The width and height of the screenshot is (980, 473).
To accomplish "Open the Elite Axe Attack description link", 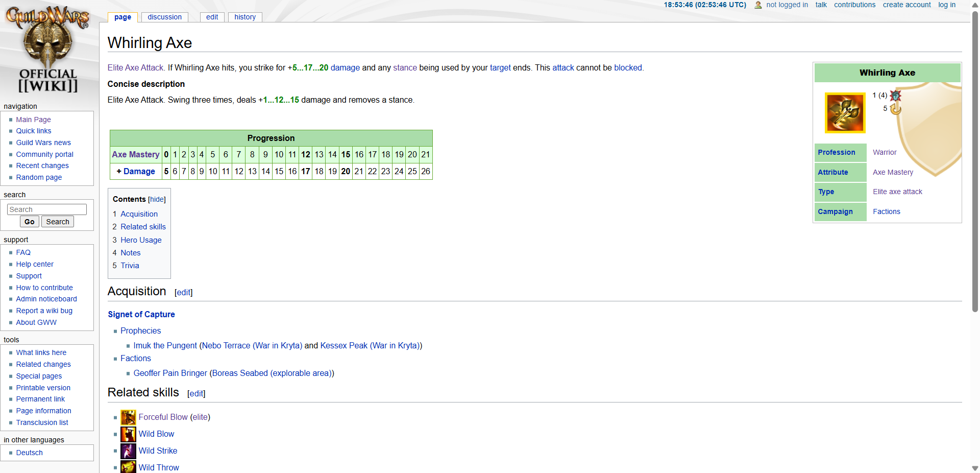I will [x=136, y=68].
